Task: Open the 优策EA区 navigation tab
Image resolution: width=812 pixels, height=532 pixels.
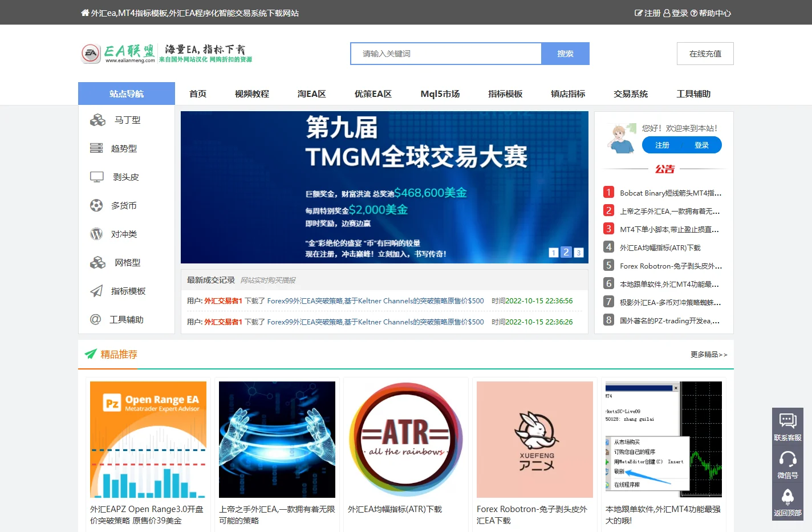Action: (x=373, y=94)
